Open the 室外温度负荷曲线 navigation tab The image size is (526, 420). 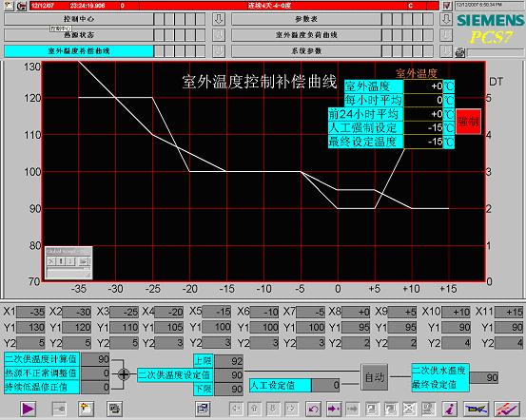[x=306, y=35]
